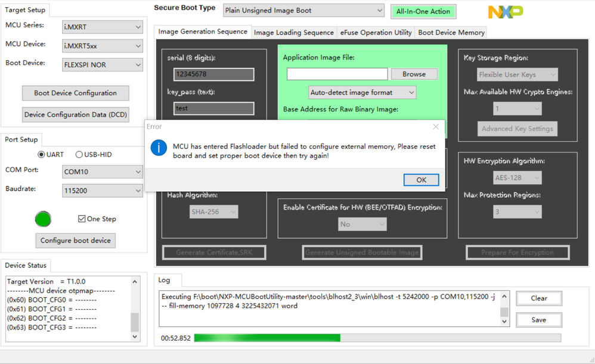
Task: Switch to Image Loading Sequence tab
Action: tap(294, 33)
